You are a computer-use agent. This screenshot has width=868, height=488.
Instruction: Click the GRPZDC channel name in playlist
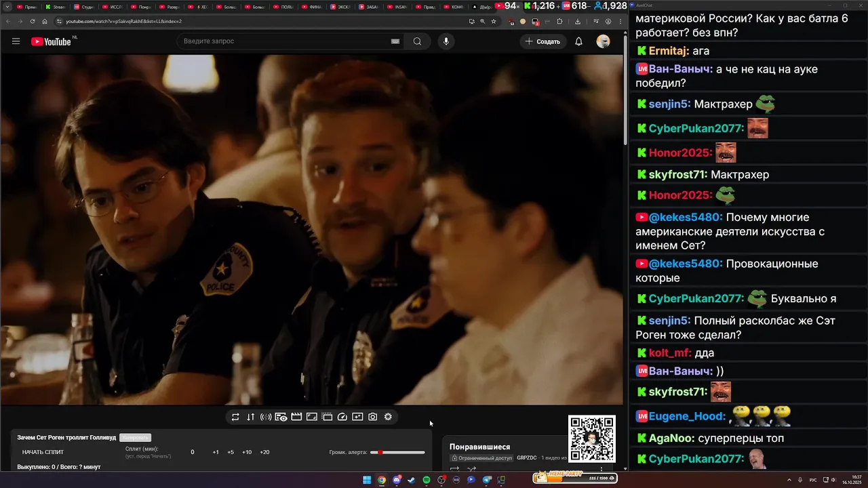[x=526, y=457]
